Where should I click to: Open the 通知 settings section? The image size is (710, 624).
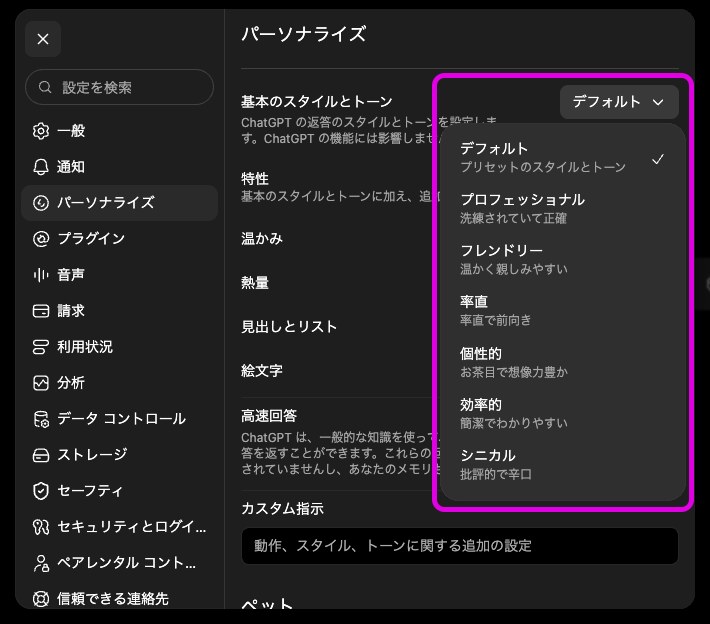point(120,167)
